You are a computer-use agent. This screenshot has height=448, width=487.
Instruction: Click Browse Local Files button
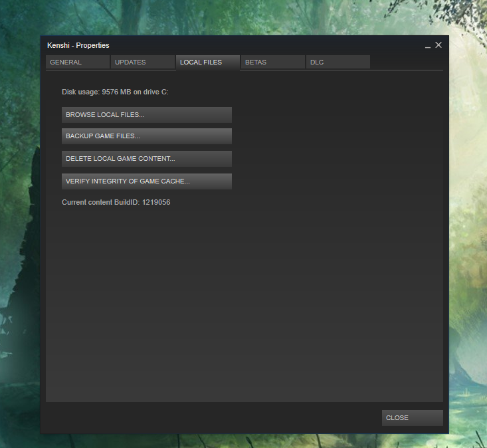coord(147,115)
